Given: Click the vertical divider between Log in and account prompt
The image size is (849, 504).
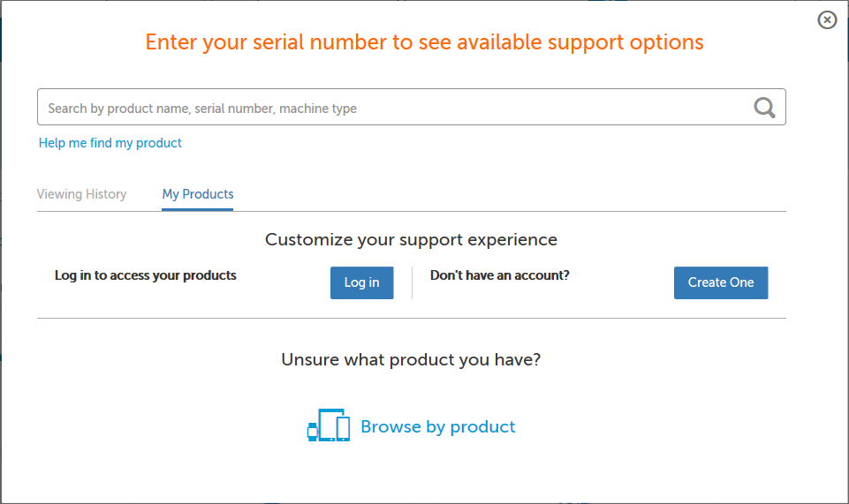Looking at the screenshot, I should (x=413, y=282).
